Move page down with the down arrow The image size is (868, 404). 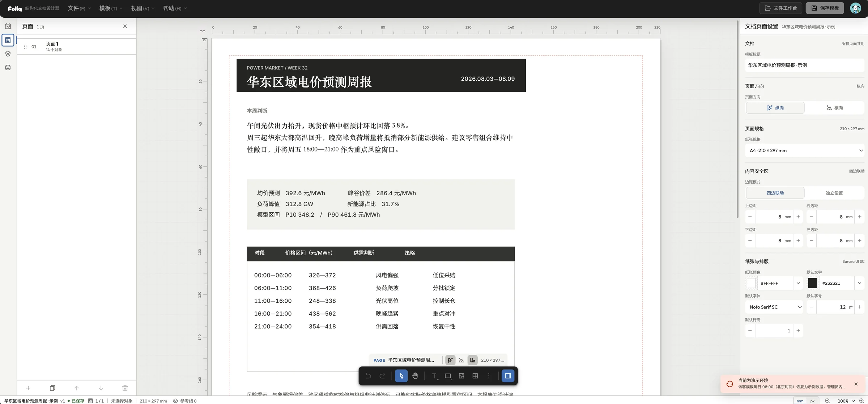[101, 388]
